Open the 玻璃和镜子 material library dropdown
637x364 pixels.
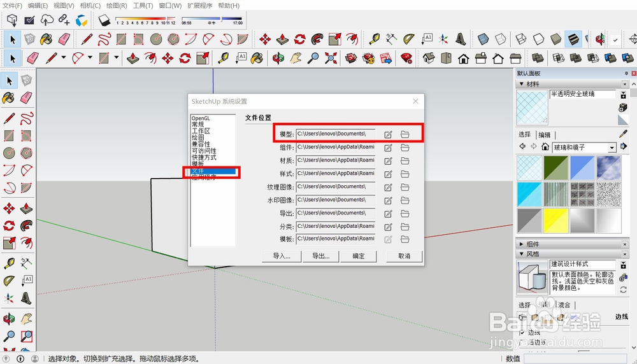[612, 148]
